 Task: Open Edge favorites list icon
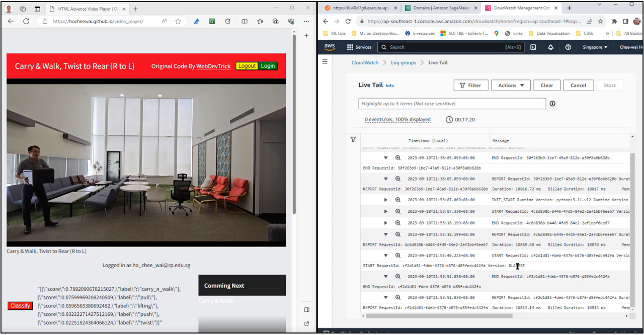(x=260, y=22)
